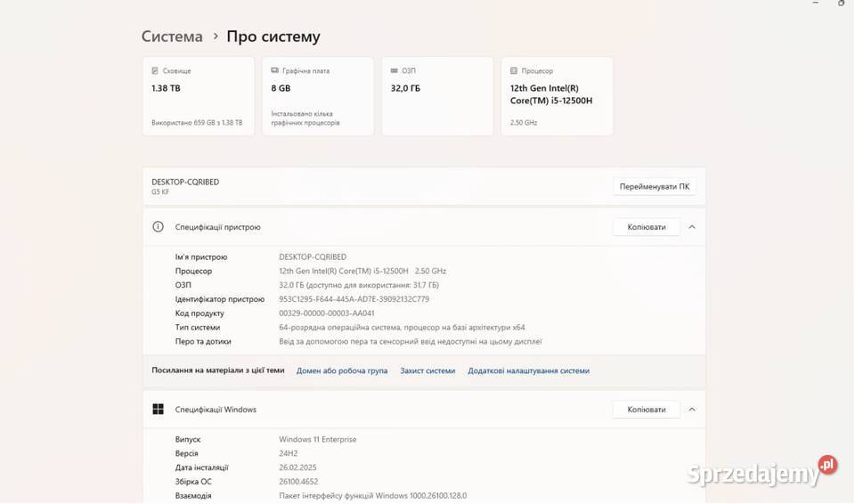Minimize the Settings window
This screenshot has height=504, width=855.
(816, 3)
